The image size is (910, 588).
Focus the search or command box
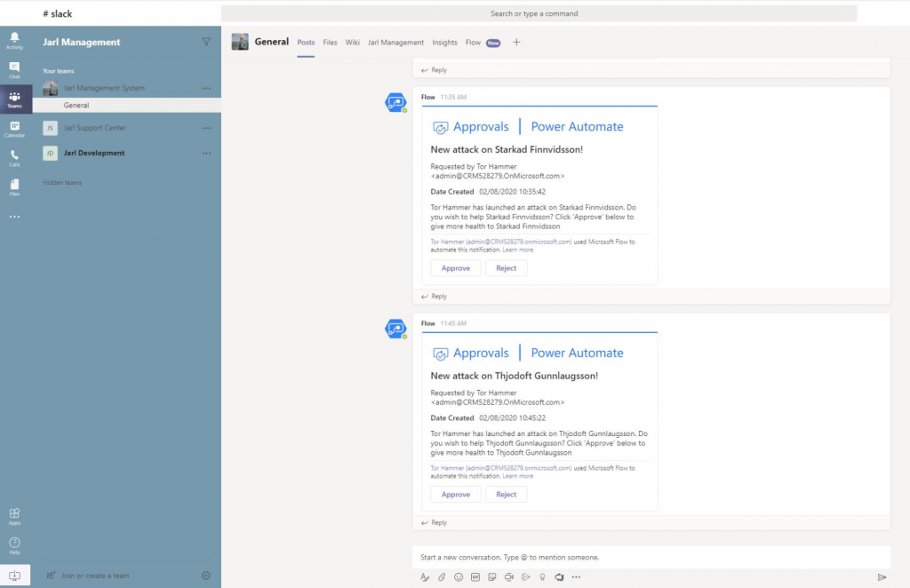click(539, 13)
